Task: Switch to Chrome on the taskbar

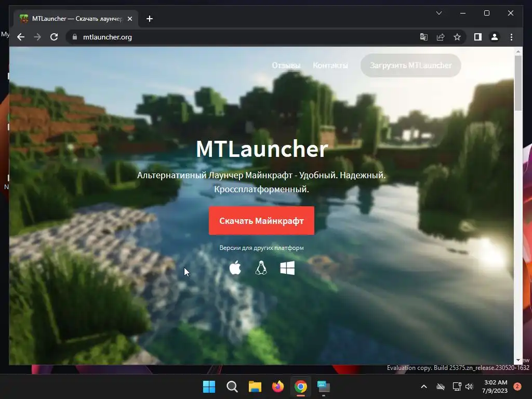Action: 301,387
